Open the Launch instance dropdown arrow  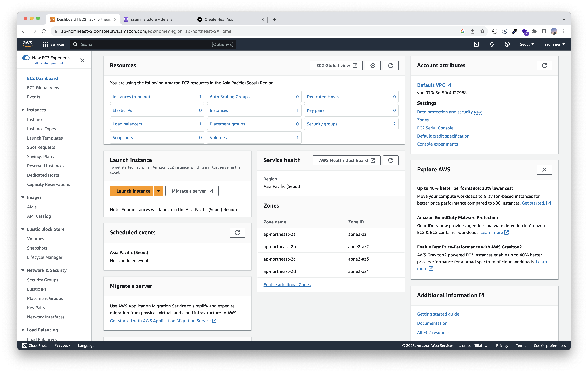[x=158, y=191]
